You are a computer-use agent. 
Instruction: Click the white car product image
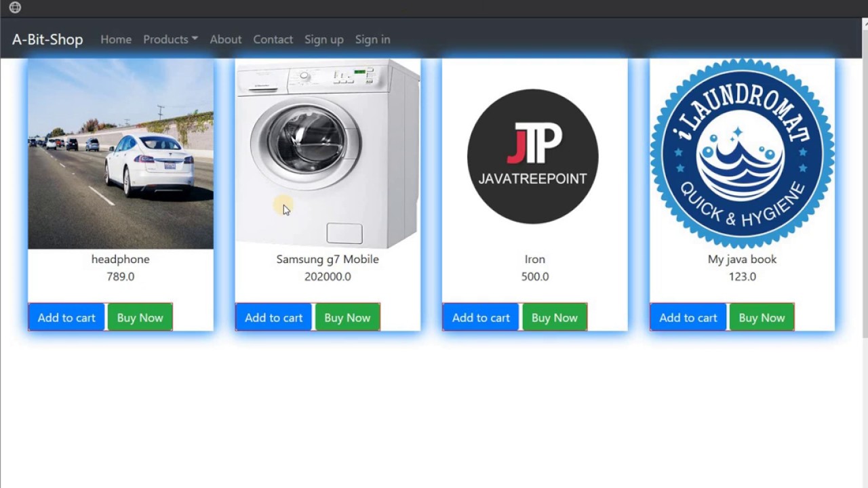[x=121, y=154]
